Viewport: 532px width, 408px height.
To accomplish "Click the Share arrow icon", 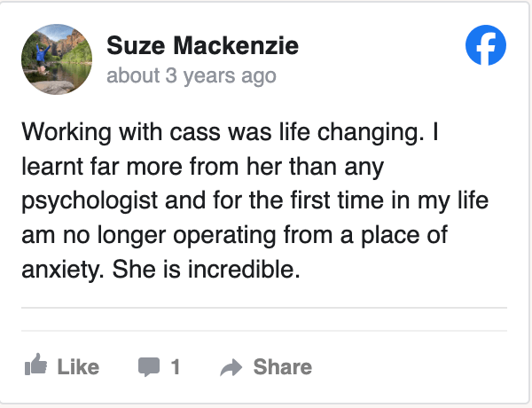I will tap(231, 368).
